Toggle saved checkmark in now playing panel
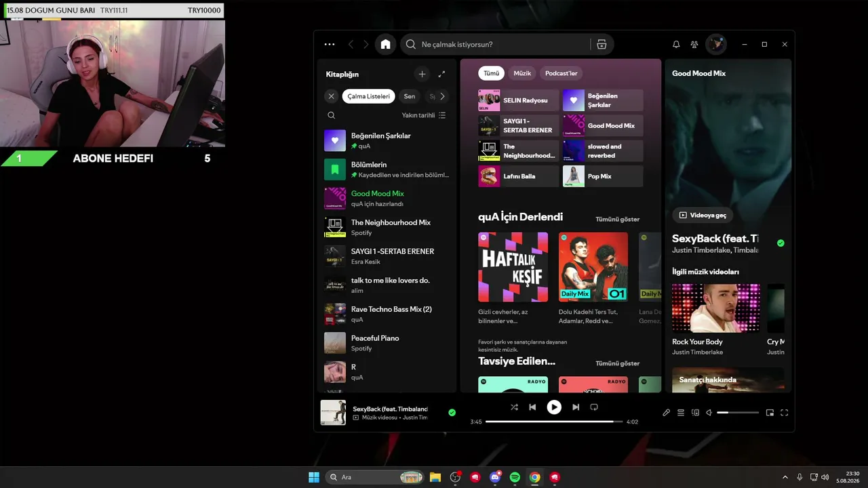The height and width of the screenshot is (488, 868). 781,243
